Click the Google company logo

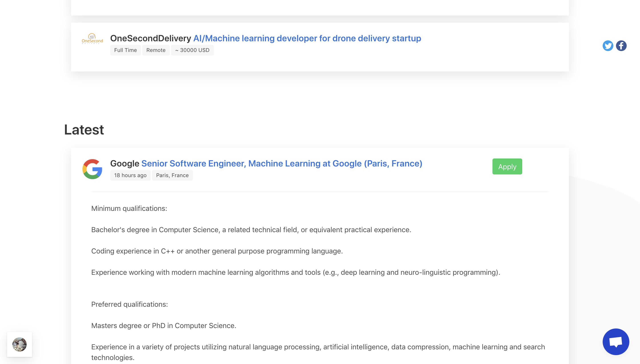coord(92,169)
